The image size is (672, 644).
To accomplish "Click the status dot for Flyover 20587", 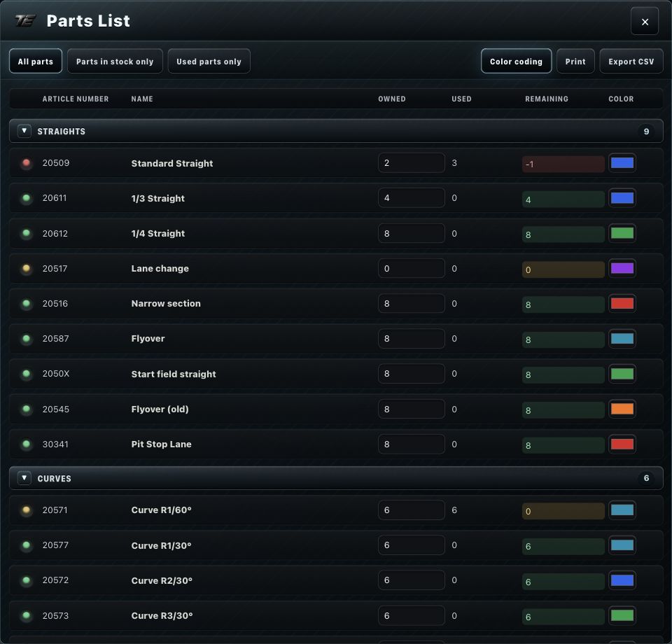I will coord(26,339).
